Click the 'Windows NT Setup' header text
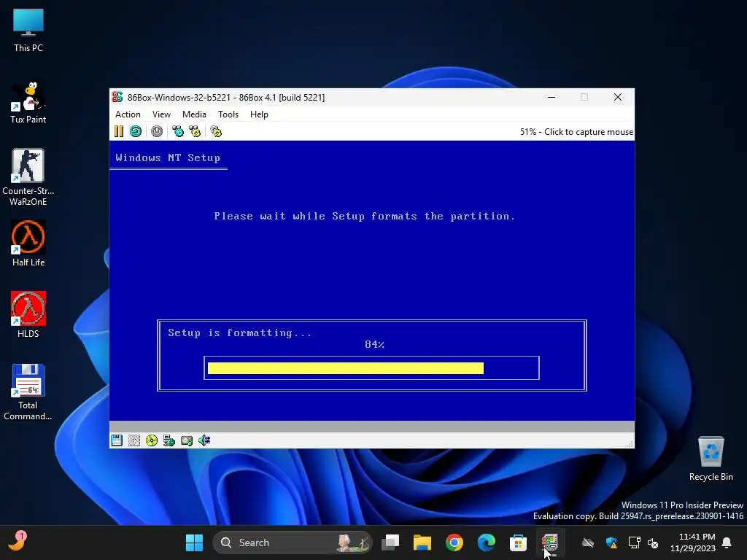The width and height of the screenshot is (747, 560). 168,157
